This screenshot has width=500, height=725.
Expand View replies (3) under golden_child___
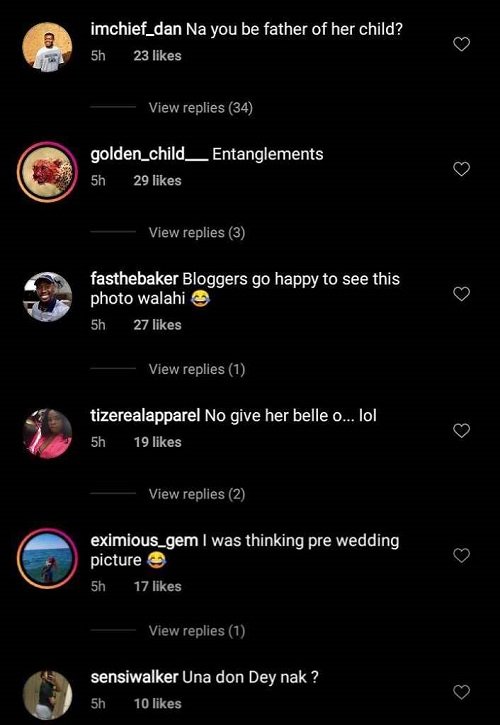pos(197,233)
